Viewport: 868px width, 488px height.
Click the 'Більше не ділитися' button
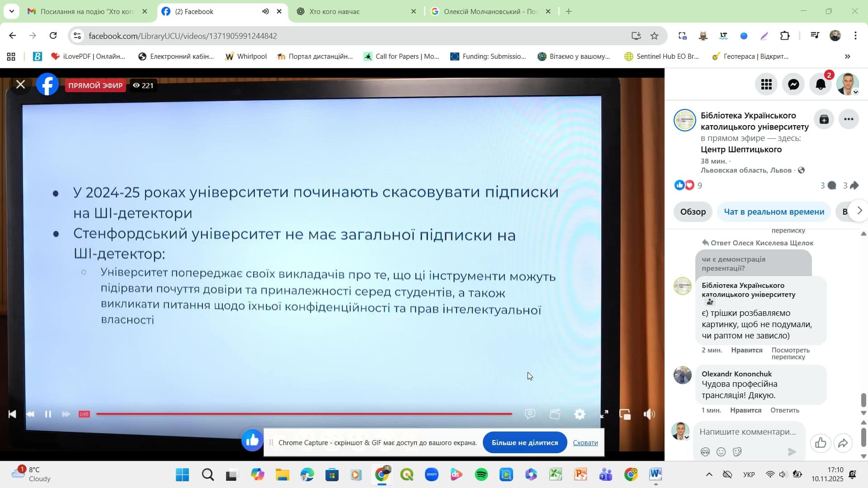[524, 442]
